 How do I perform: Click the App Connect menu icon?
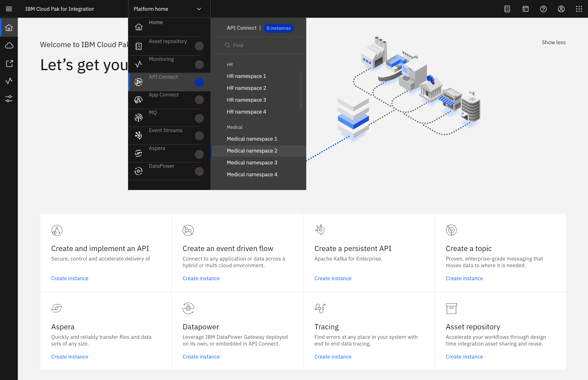(138, 100)
